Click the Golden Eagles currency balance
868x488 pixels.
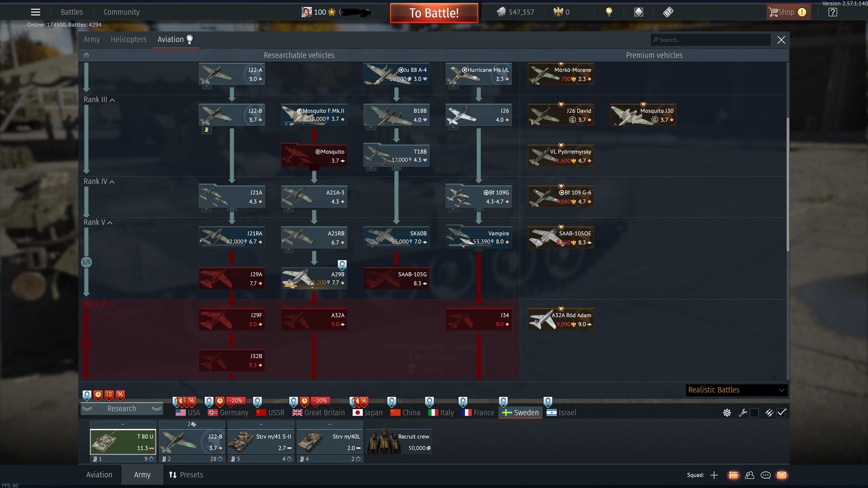point(561,12)
